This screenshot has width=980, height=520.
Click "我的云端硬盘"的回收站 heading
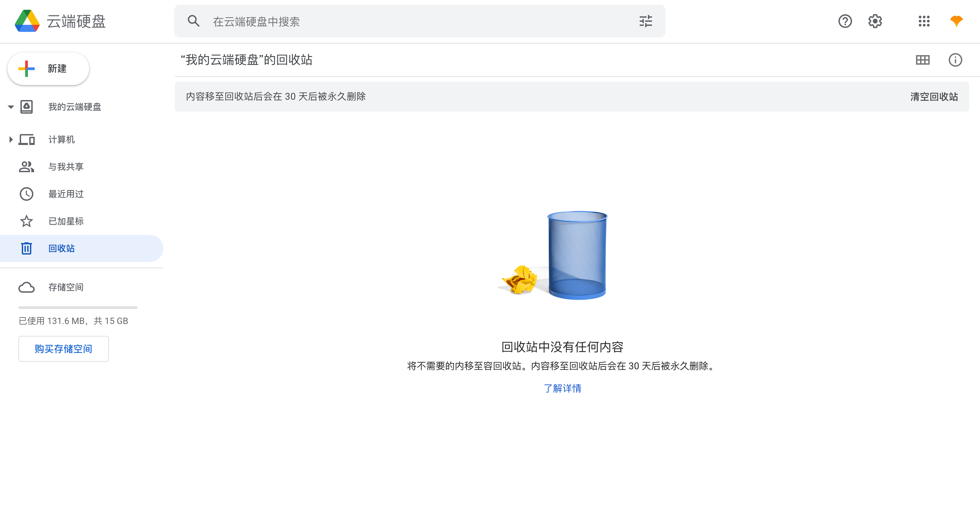tap(246, 60)
